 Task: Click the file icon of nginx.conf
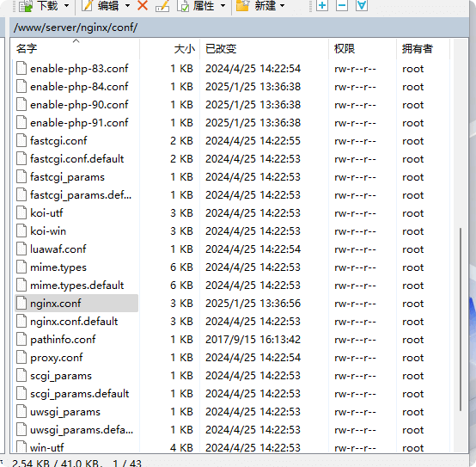point(21,303)
